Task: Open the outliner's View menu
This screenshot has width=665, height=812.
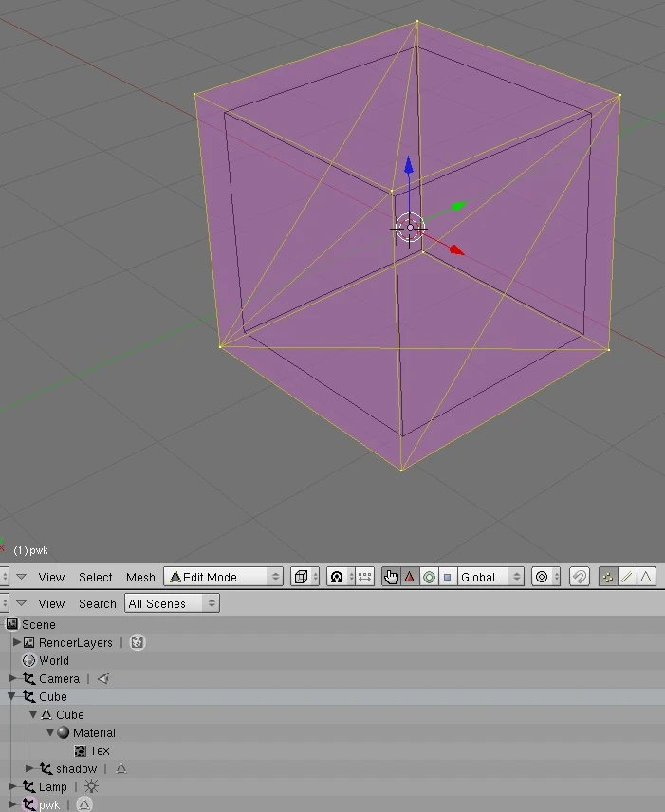Action: point(51,604)
